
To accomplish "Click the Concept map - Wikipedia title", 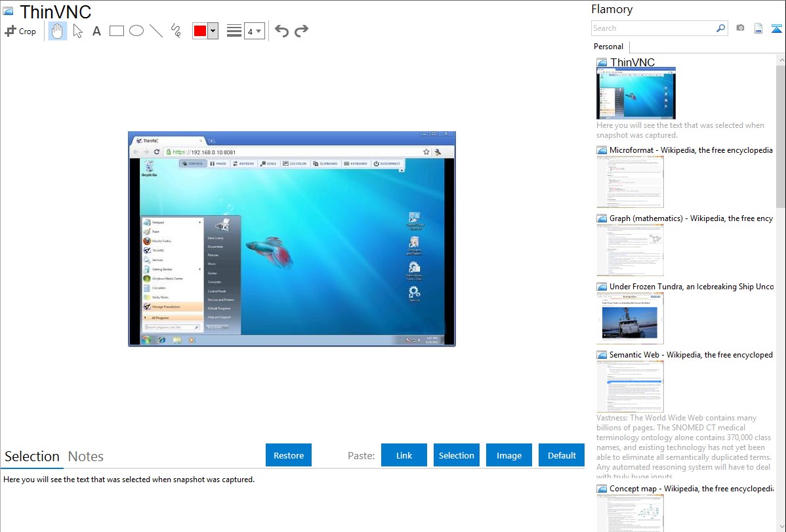I will click(692, 488).
